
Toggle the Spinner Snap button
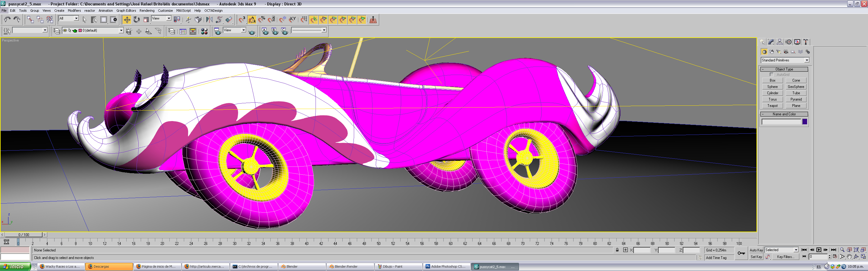pos(271,20)
